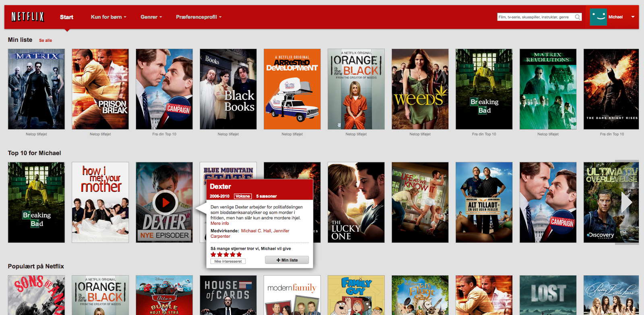
Task: Open Orange Is the New Black in Populært row
Action: coord(100,295)
